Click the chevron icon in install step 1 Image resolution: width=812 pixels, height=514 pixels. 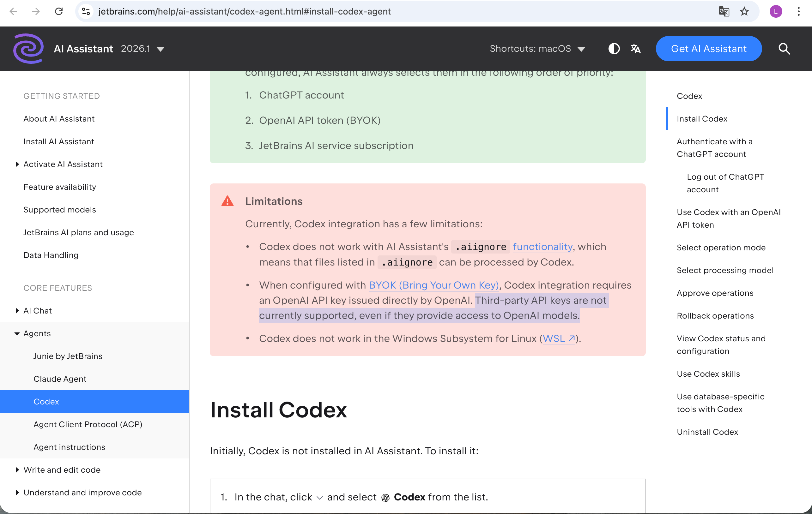[319, 498]
